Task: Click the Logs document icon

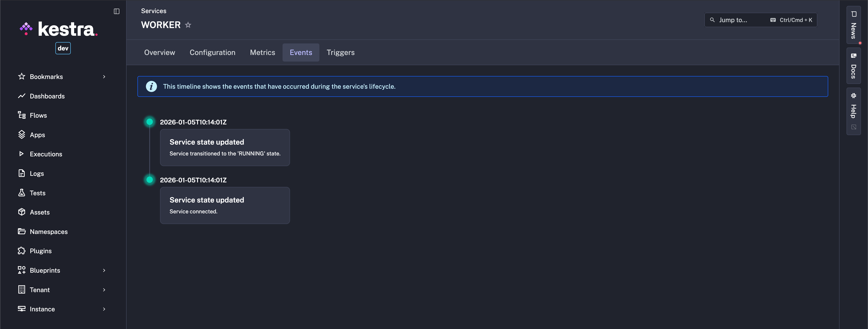Action: [21, 173]
